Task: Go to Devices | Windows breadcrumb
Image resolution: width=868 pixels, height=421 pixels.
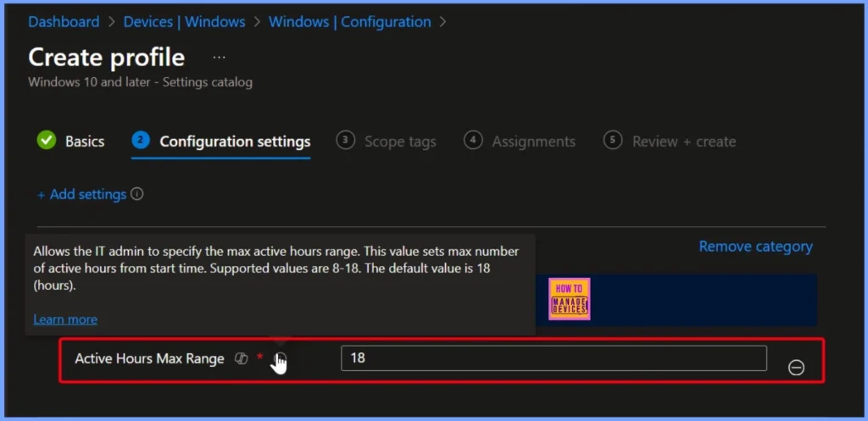Action: (x=184, y=22)
